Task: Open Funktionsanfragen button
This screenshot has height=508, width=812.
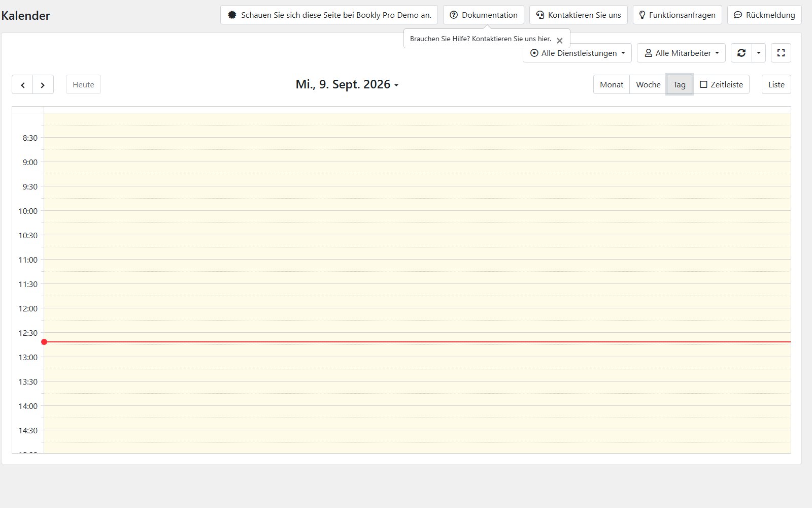Action: [x=678, y=15]
